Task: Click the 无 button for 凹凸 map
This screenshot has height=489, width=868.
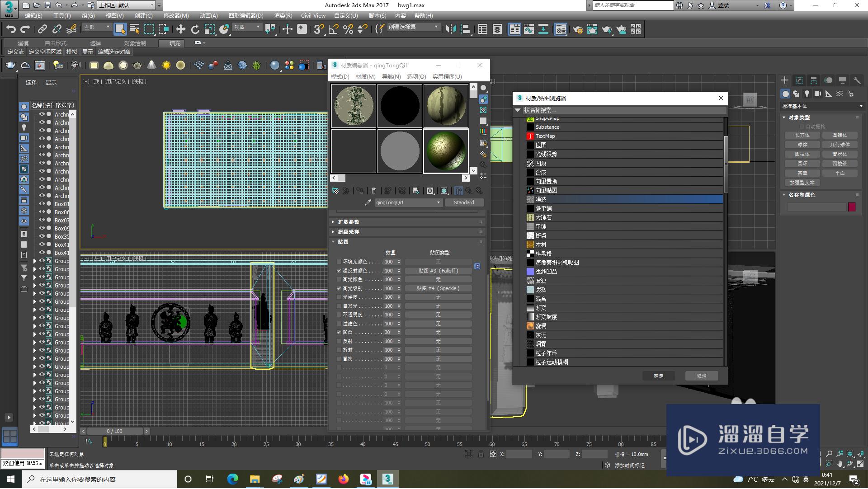Action: 438,332
